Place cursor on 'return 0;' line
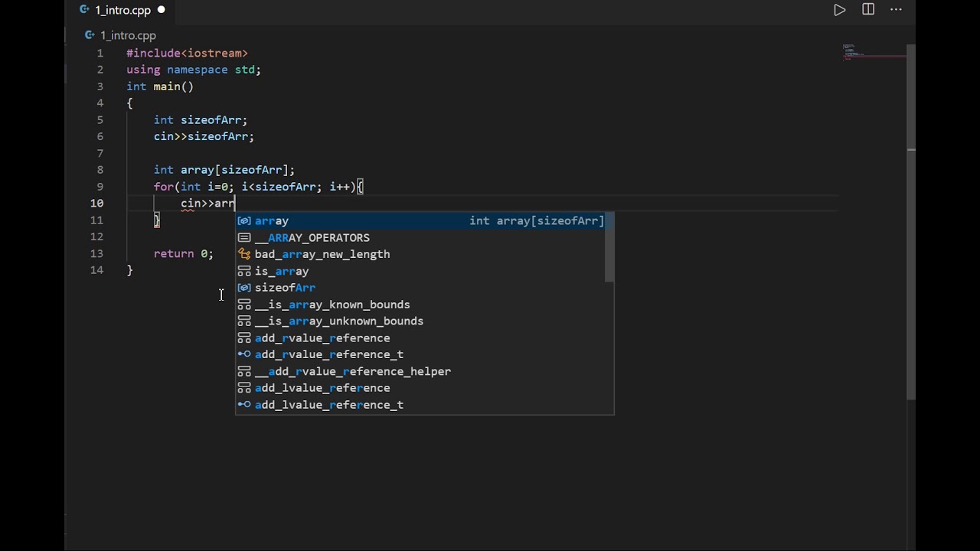 (x=184, y=254)
